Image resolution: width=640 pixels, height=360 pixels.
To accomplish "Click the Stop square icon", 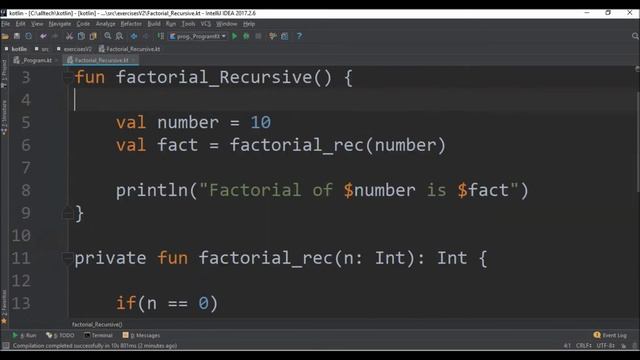I will [x=258, y=36].
